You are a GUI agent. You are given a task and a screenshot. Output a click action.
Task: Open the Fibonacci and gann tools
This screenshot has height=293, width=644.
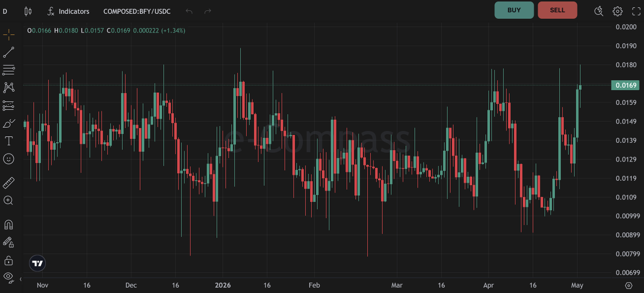tap(9, 70)
